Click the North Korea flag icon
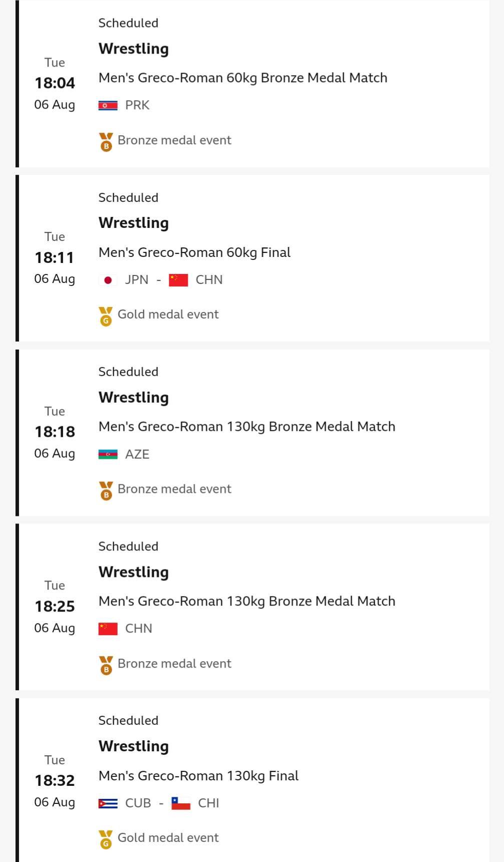 click(x=108, y=105)
